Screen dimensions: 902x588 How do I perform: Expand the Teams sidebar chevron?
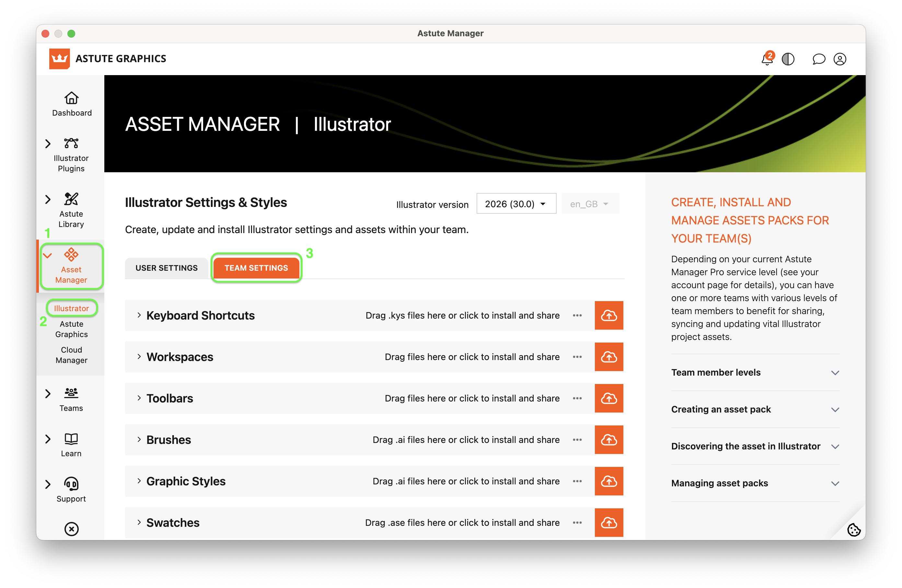[x=48, y=394]
